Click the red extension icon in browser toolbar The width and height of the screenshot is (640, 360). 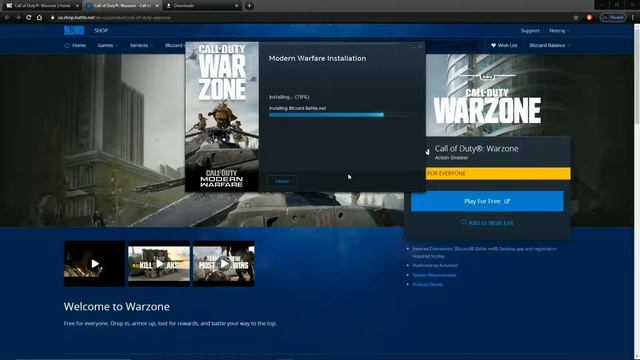589,18
